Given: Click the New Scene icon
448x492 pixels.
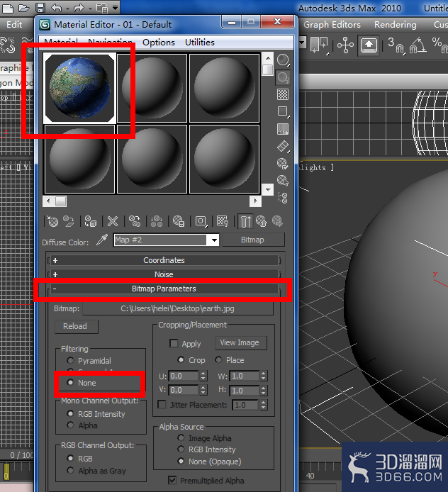Looking at the screenshot, I should pos(8,8).
